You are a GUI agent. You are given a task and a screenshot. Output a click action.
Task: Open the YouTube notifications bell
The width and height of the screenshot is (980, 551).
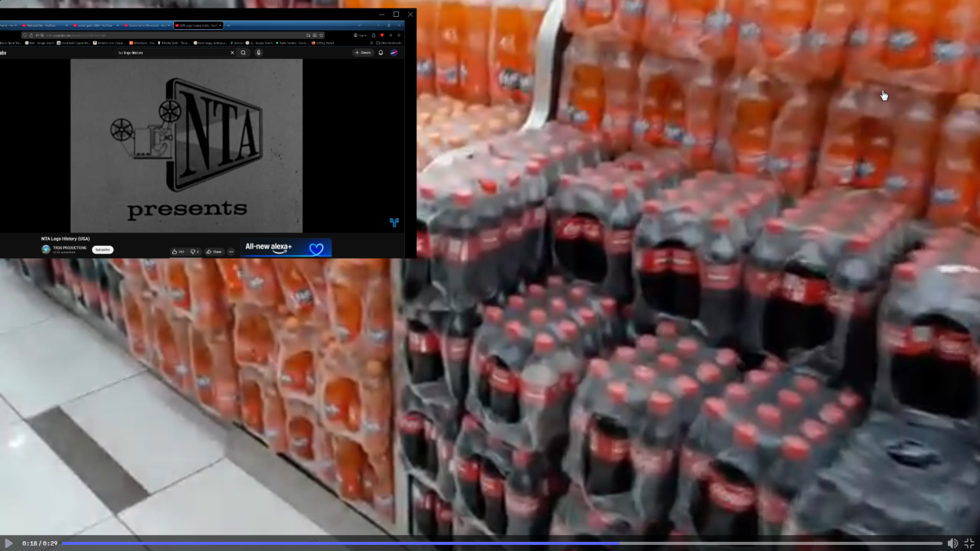point(381,53)
